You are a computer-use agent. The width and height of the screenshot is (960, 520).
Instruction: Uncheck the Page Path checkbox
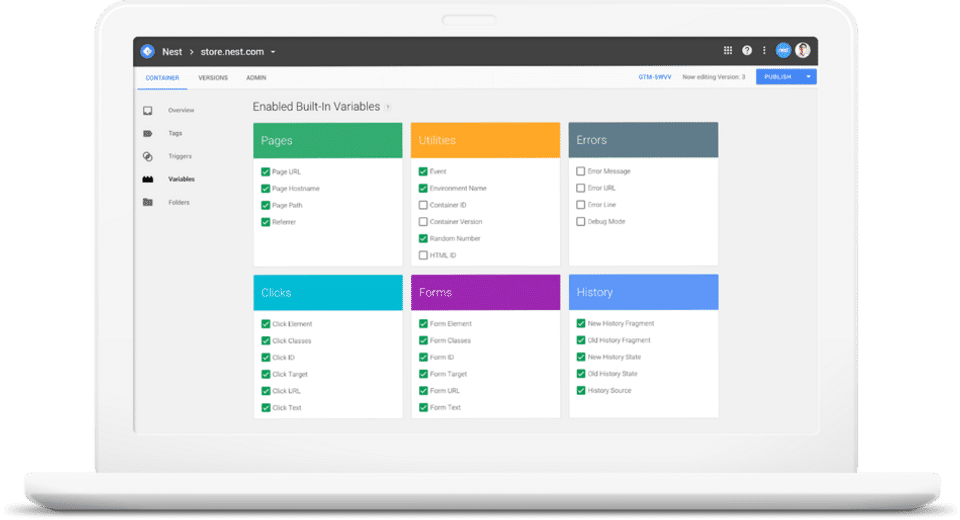pos(266,205)
